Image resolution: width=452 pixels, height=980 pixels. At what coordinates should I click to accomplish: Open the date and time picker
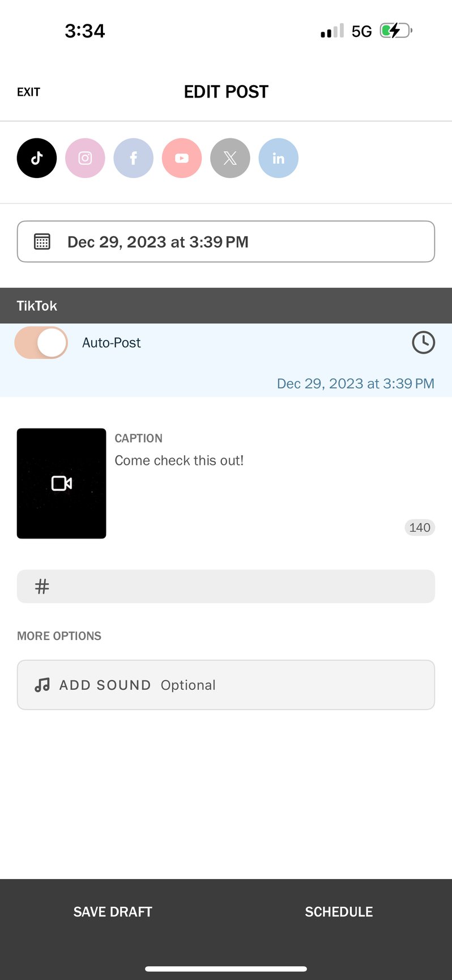click(225, 241)
